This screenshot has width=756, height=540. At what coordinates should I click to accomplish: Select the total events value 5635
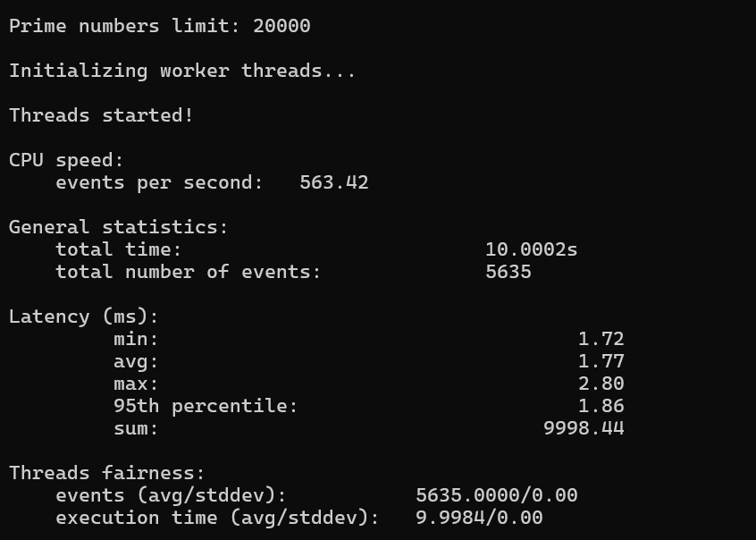point(508,272)
